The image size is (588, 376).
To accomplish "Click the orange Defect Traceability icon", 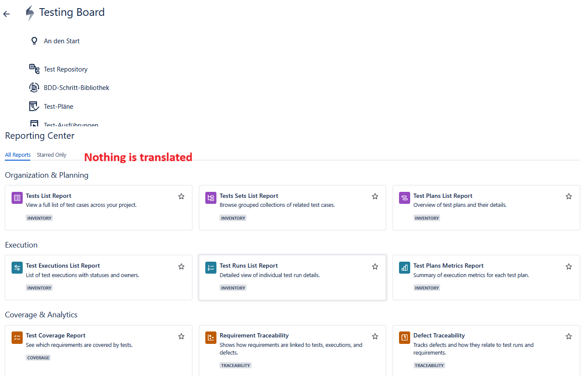I will (x=405, y=337).
